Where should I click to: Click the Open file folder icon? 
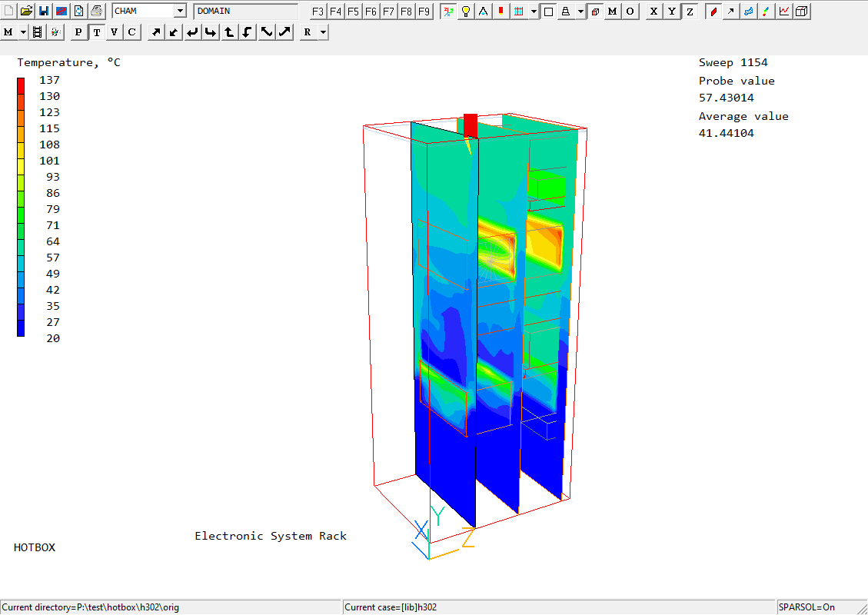(x=26, y=11)
